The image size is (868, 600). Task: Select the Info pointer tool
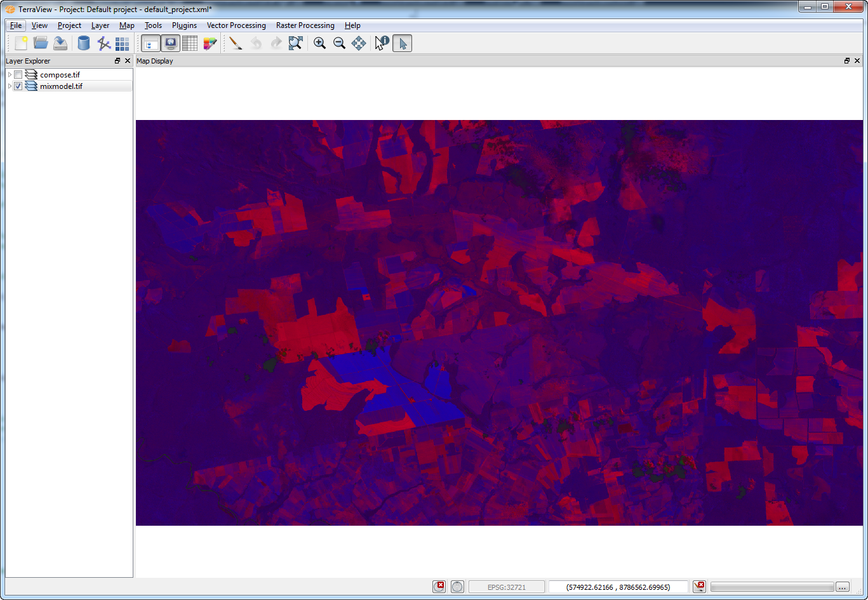(382, 43)
